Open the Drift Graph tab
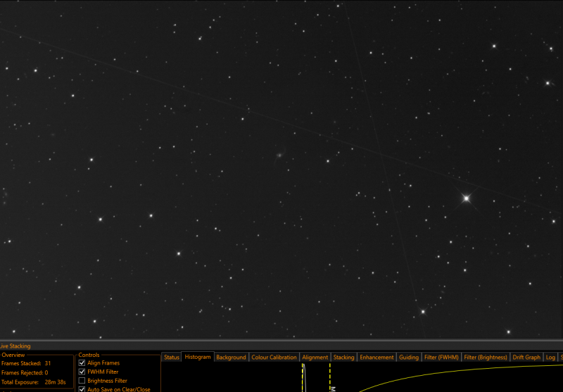This screenshot has width=563, height=392. pos(526,358)
